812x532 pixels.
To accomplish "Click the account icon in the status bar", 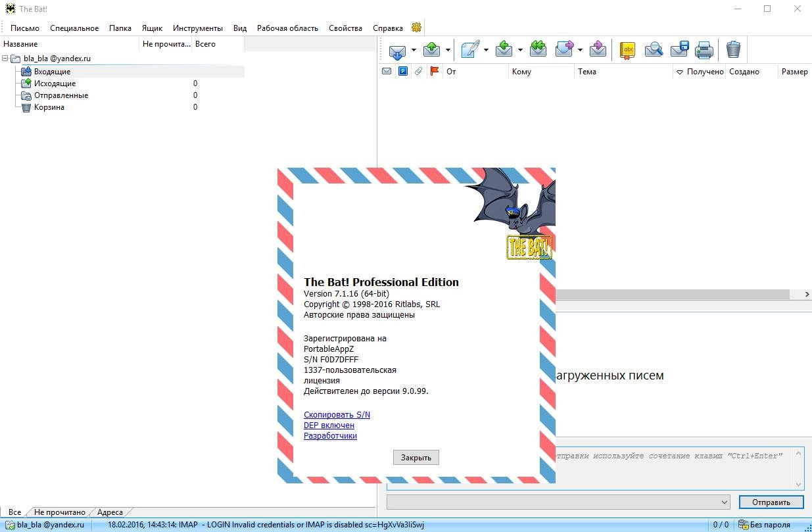I will click(x=9, y=525).
